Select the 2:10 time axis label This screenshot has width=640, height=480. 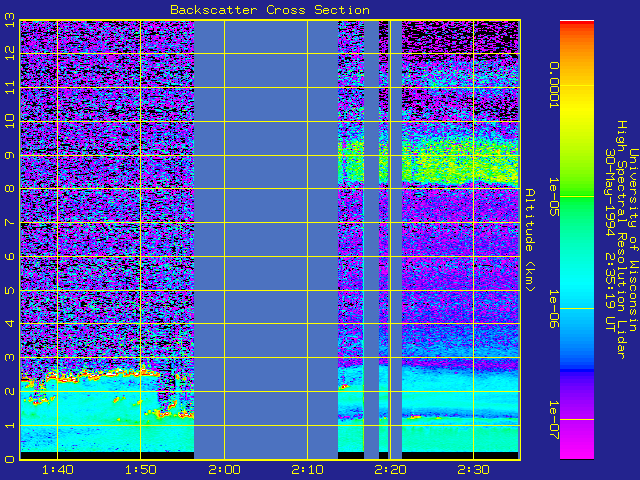click(307, 470)
